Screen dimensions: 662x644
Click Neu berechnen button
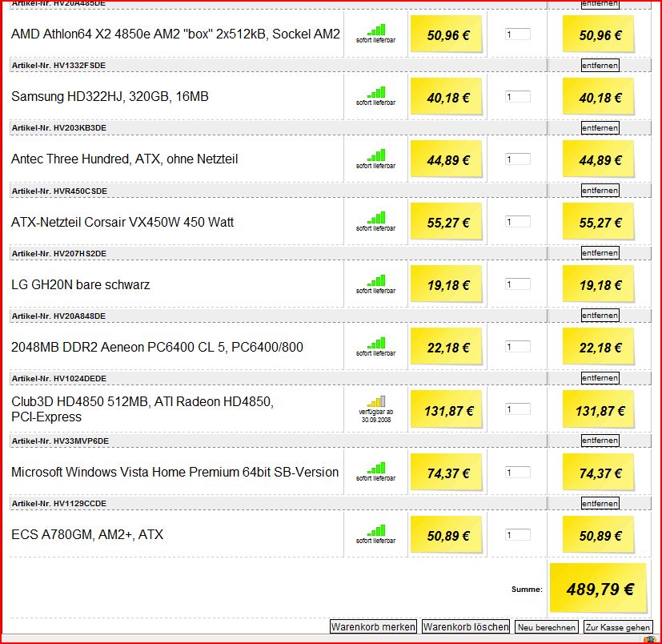(546, 627)
